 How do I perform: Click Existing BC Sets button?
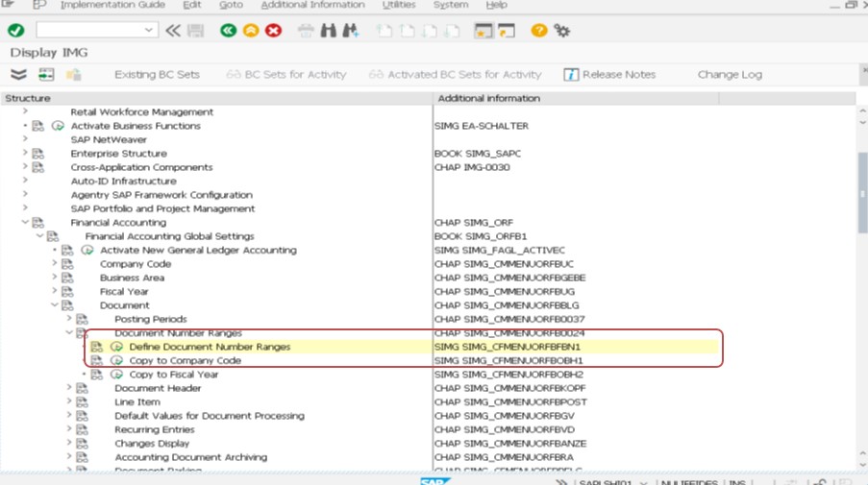pos(157,75)
